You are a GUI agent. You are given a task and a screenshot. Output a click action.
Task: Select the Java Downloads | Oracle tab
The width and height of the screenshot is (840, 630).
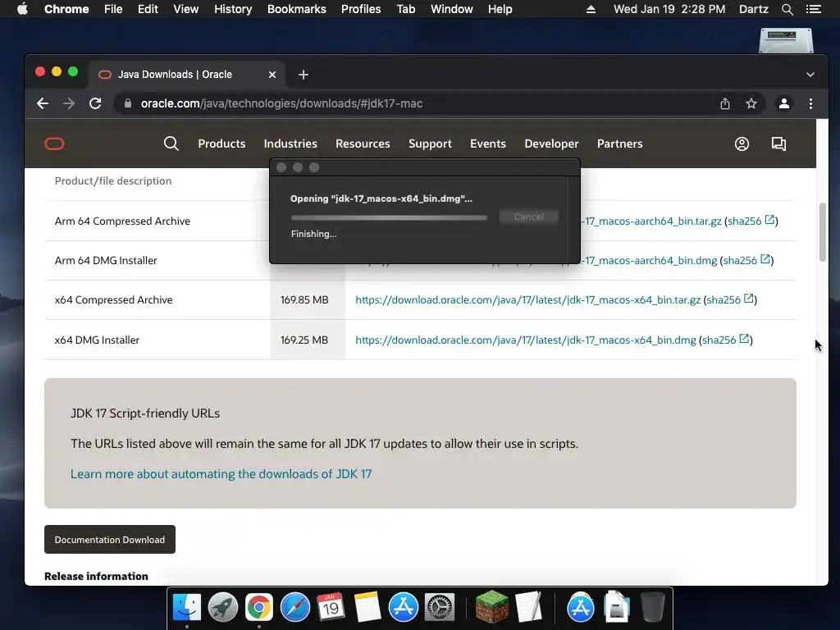186,75
